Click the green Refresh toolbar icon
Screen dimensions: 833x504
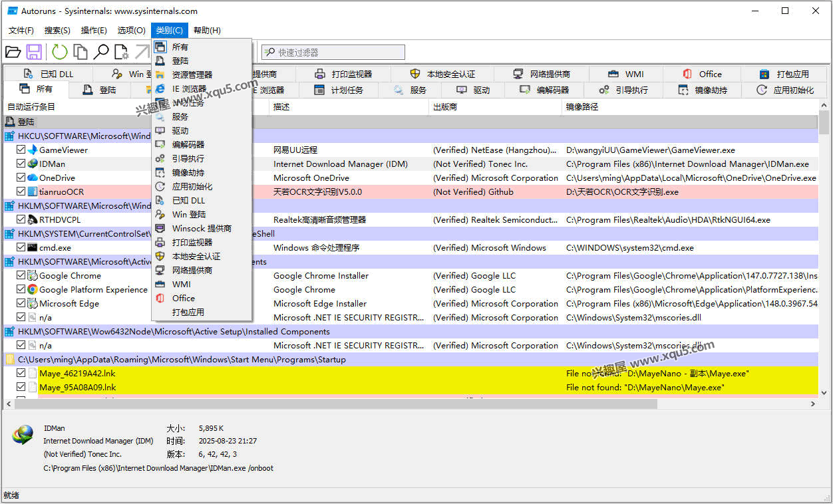click(x=60, y=52)
